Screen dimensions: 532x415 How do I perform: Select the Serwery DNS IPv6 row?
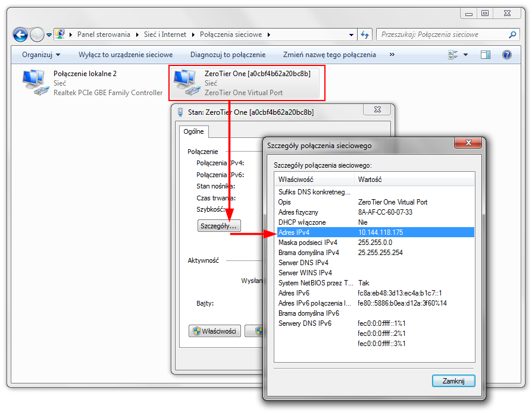pos(375,323)
